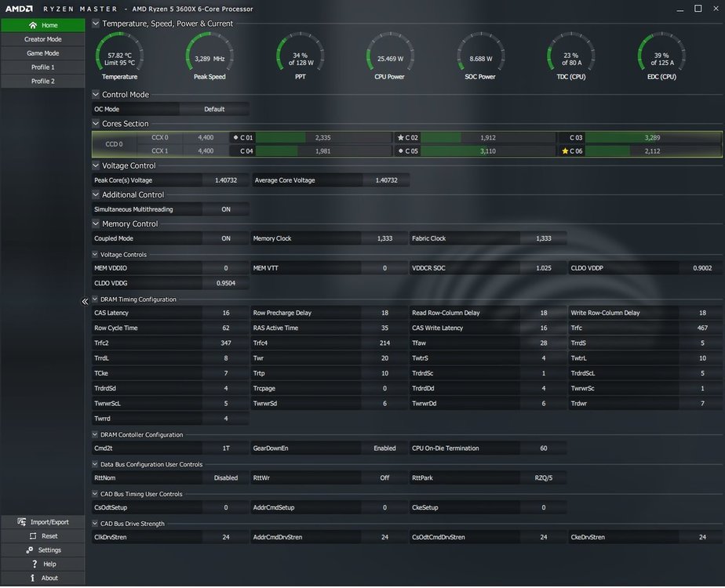Open Profile 2
Screen dimensions: 725x588
[43, 82]
